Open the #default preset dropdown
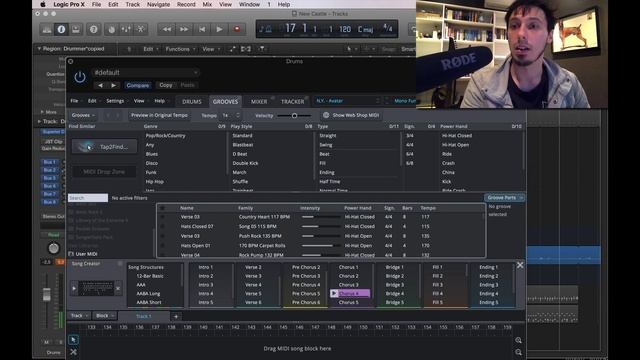640x360 pixels. [146, 73]
